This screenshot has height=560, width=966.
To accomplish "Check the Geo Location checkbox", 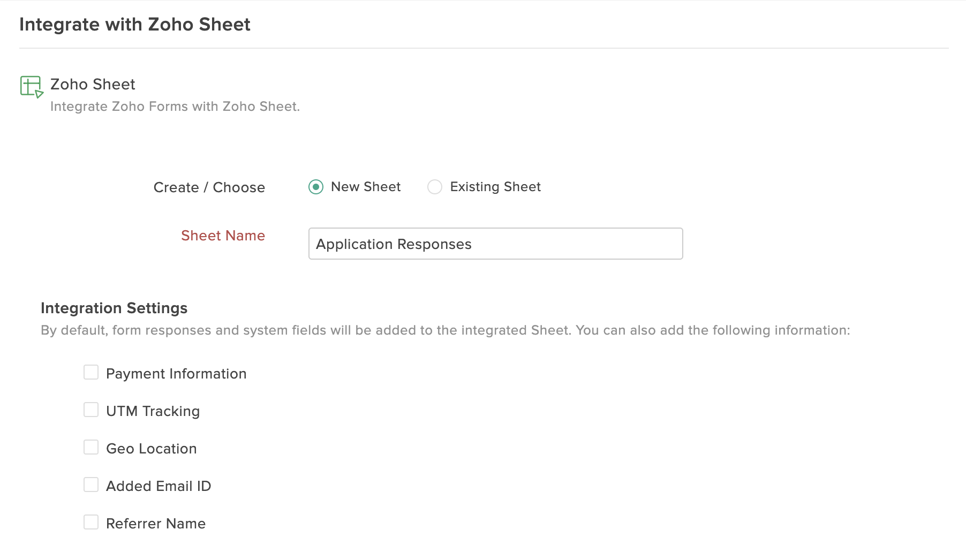I will coord(91,448).
